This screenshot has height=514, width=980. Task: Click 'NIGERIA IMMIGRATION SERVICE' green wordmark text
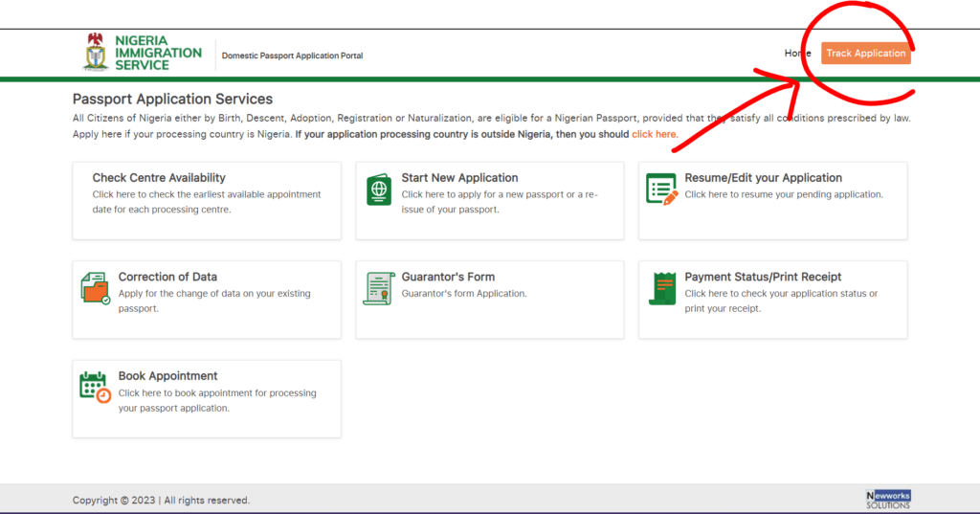158,53
